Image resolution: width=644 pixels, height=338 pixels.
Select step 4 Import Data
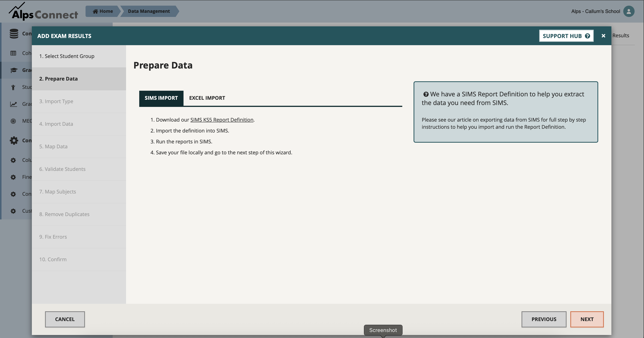click(x=79, y=124)
